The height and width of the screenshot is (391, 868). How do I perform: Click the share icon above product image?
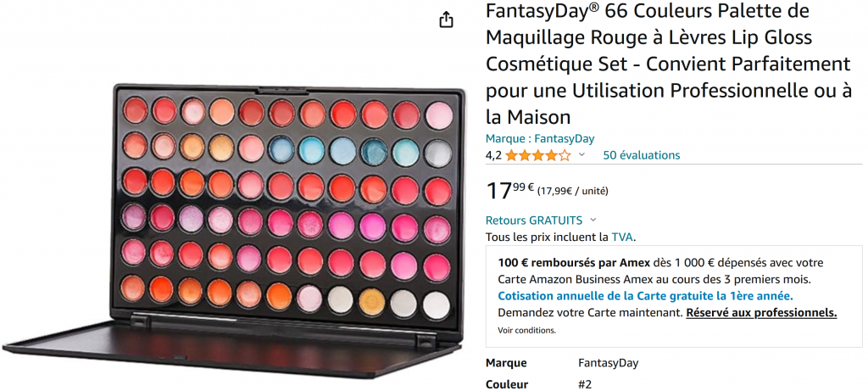point(446,20)
